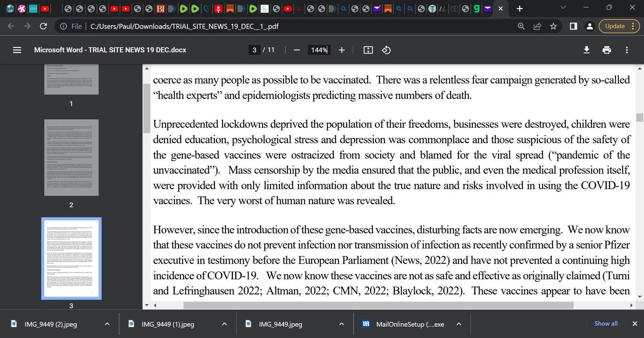Switch to the green g tab

click(477, 9)
